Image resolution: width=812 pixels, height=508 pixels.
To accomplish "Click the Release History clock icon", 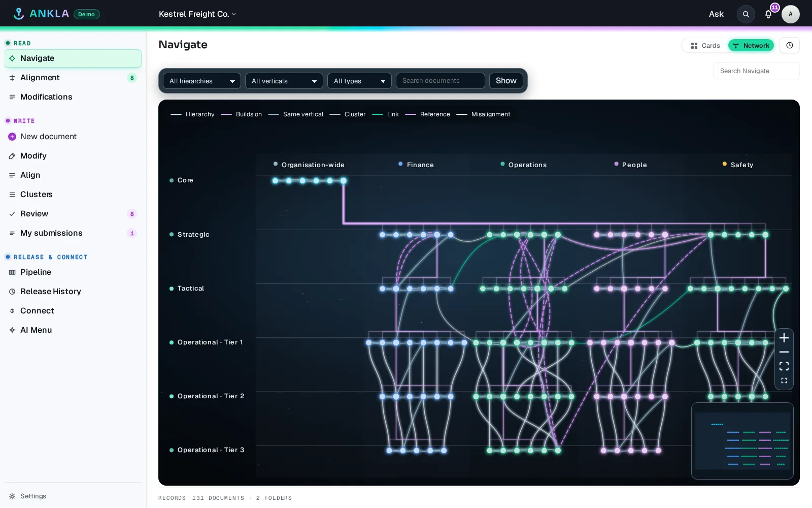I will [x=12, y=292].
